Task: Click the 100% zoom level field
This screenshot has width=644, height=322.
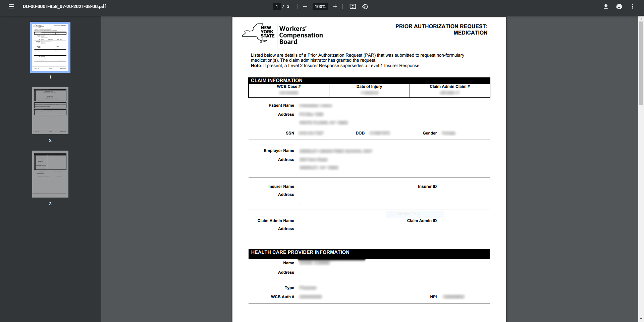Action: 320,6
